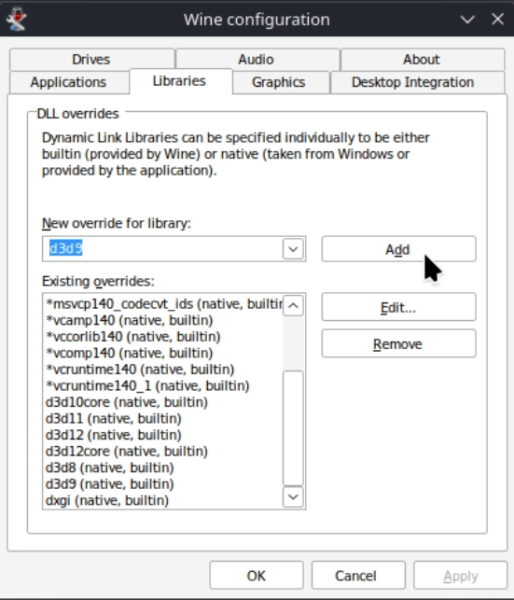Select *vcruntime140 (native, builtin) entry
The height and width of the screenshot is (600, 514).
click(x=163, y=370)
